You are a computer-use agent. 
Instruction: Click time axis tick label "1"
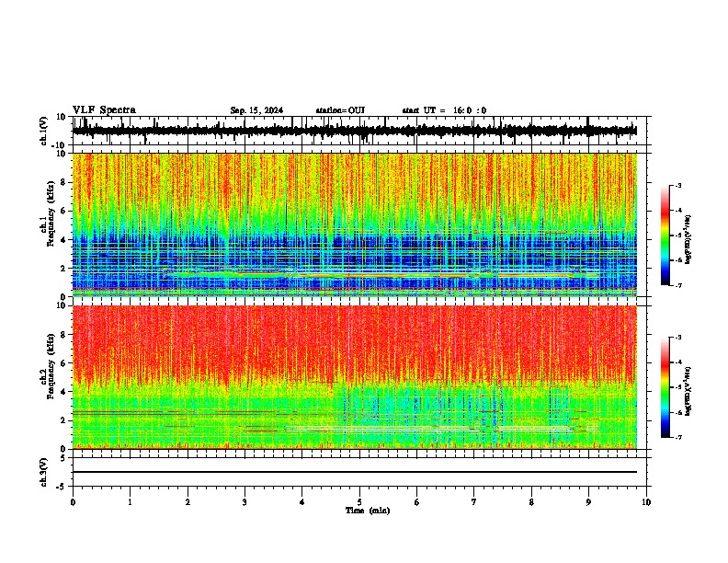(x=130, y=502)
